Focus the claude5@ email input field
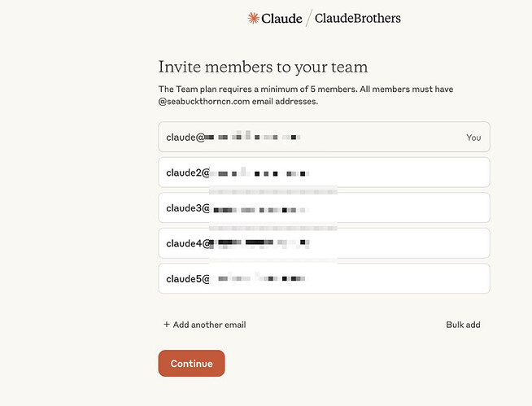This screenshot has height=406, width=532. [x=324, y=278]
